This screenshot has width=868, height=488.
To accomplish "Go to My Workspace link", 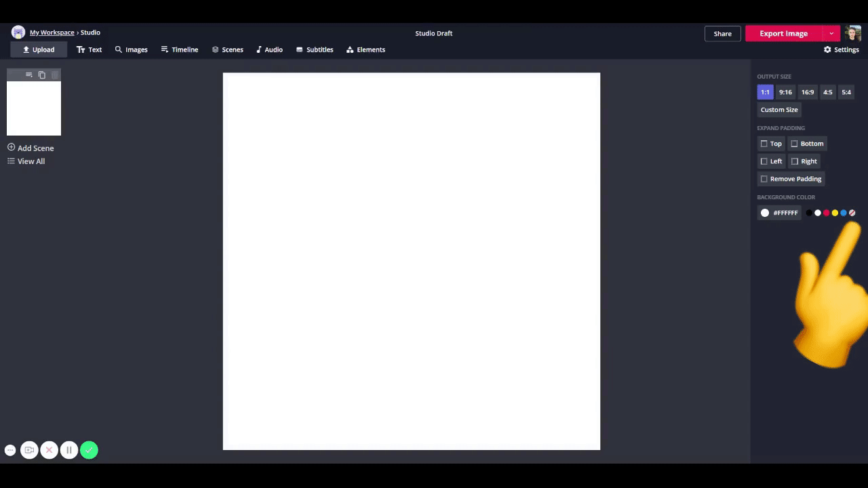I will [x=52, y=33].
